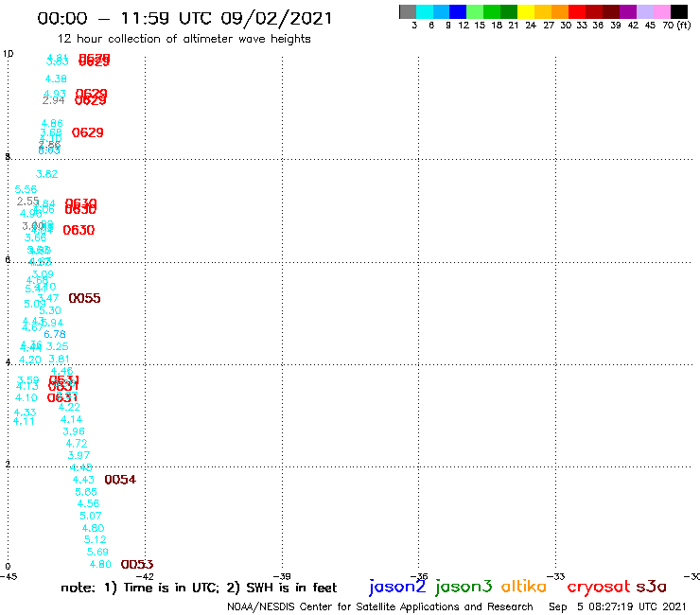Viewport: 700px width, 615px height.
Task: Click the note 'Time is in UTC; SWH is in feet'
Action: pyautogui.click(x=199, y=588)
